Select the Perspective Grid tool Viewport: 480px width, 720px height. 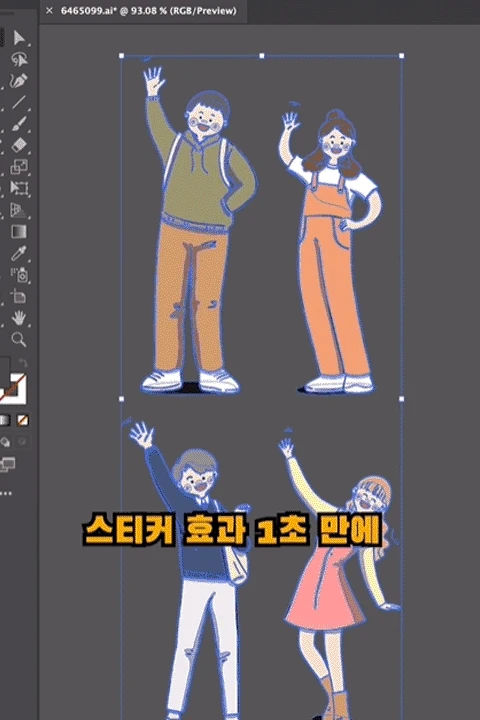[x=19, y=210]
